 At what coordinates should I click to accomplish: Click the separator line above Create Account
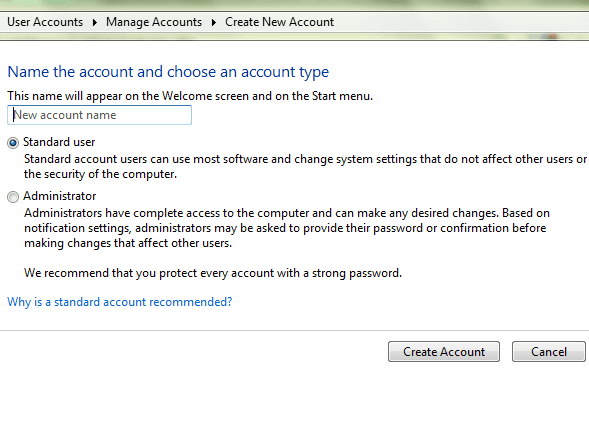[x=294, y=330]
